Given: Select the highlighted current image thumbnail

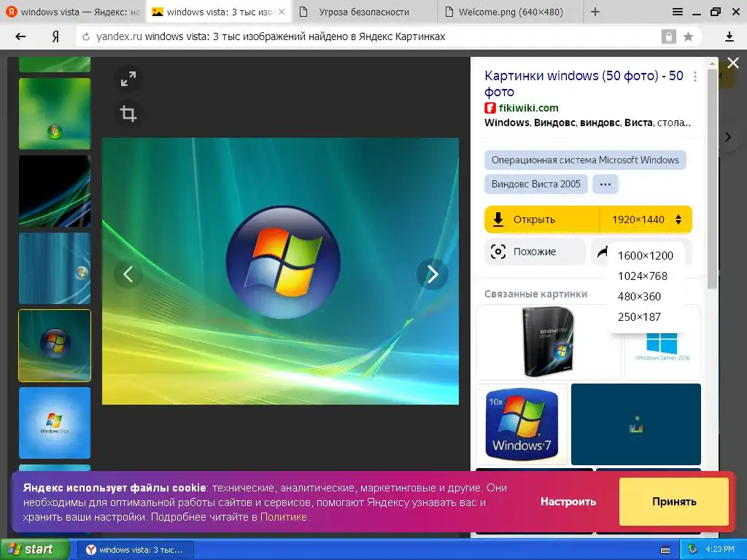Looking at the screenshot, I should point(55,346).
